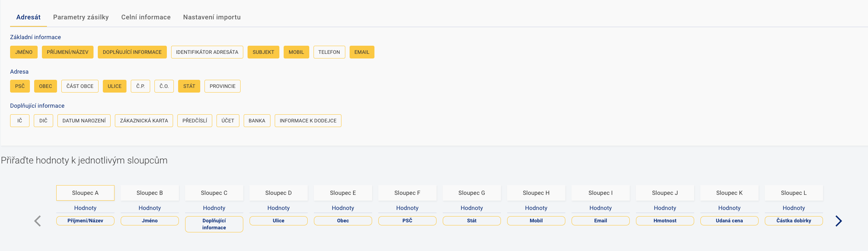
Task: Click the Obec assigned value tag
Action: coord(343,221)
